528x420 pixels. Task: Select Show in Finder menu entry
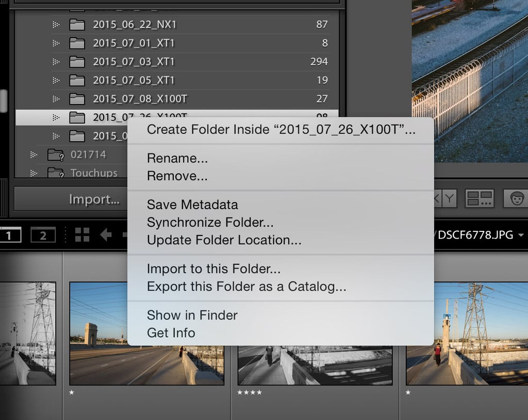point(192,315)
